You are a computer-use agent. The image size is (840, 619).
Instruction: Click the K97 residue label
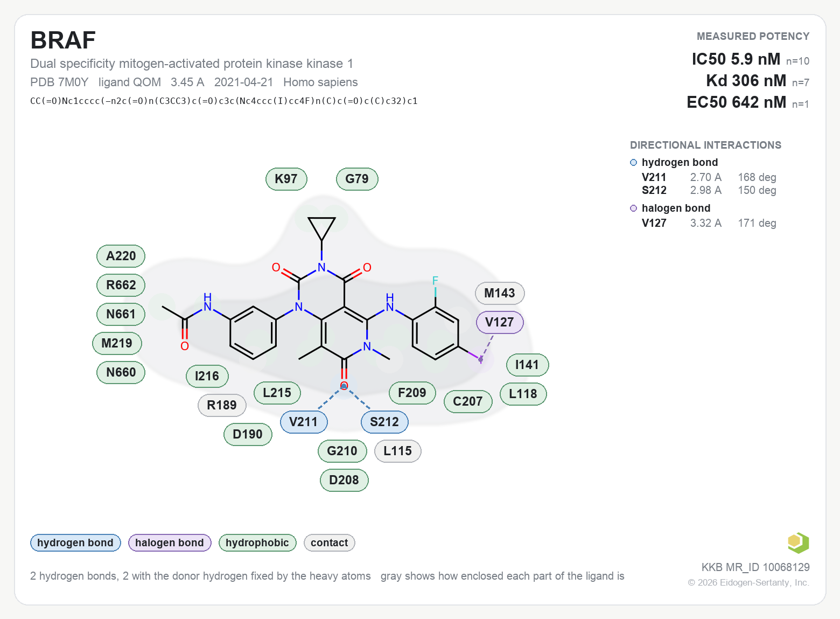[x=286, y=179]
